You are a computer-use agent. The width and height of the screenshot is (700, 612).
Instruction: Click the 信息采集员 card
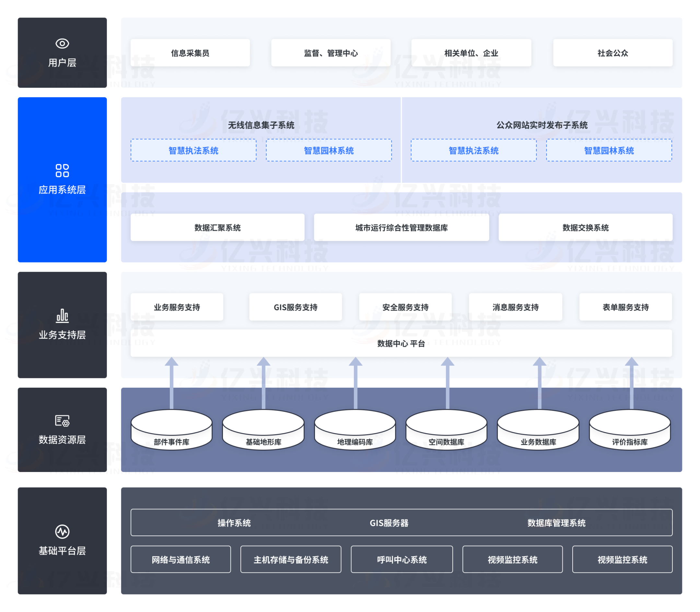point(190,53)
